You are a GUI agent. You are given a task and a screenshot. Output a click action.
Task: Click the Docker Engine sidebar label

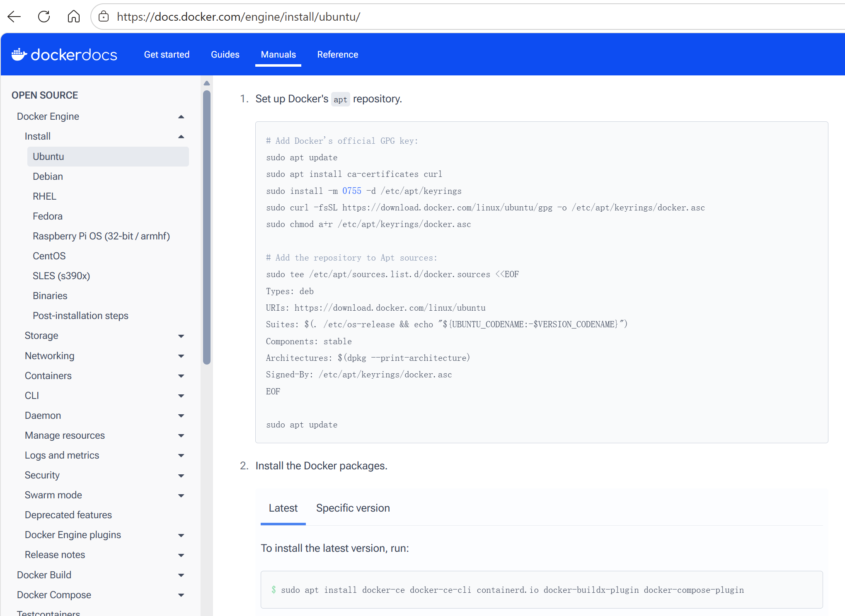coord(48,116)
